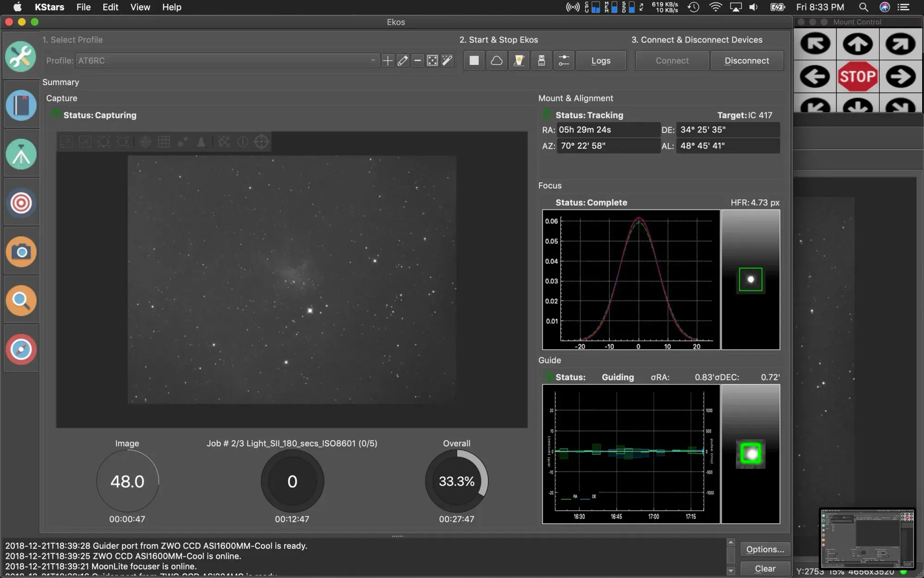The image size is (924, 578).
Task: Click the Overall 33.3% progress dial
Action: [456, 481]
